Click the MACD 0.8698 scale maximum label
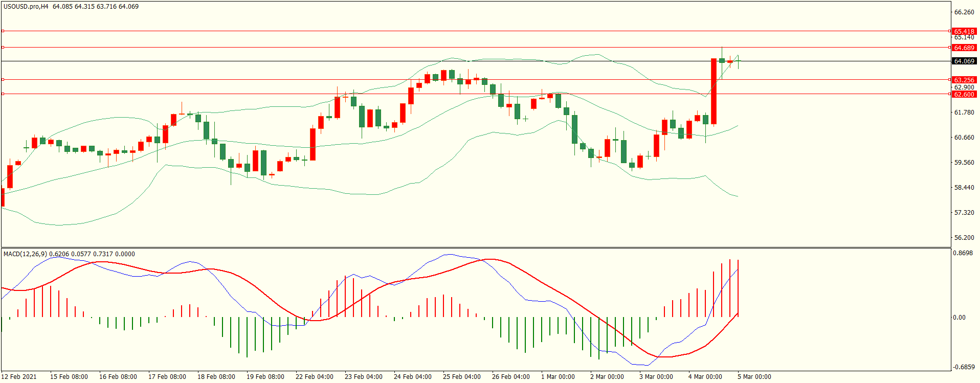This screenshot has height=383, width=980. (962, 253)
